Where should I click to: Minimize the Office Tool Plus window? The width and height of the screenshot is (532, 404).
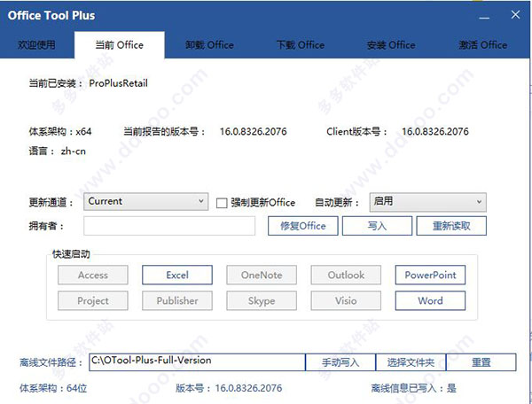pyautogui.click(x=484, y=16)
